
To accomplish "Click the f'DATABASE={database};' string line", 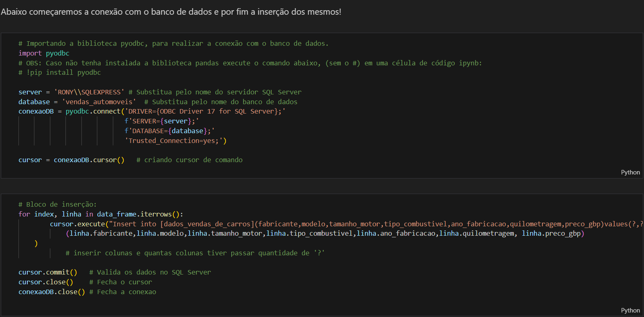I will click(x=170, y=131).
